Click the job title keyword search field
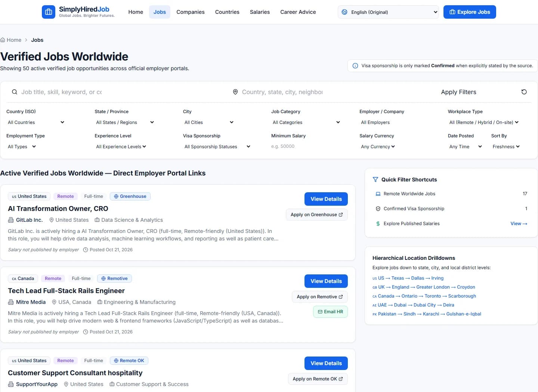The image size is (538, 392). (62, 92)
